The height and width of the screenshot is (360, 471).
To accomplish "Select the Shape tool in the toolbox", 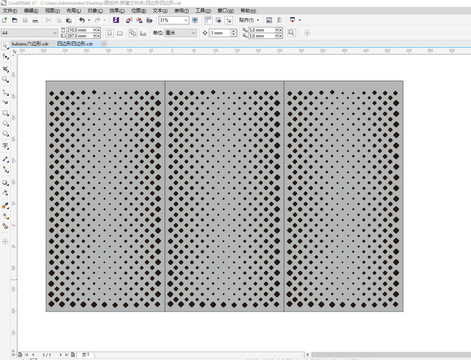I will pos(5,57).
